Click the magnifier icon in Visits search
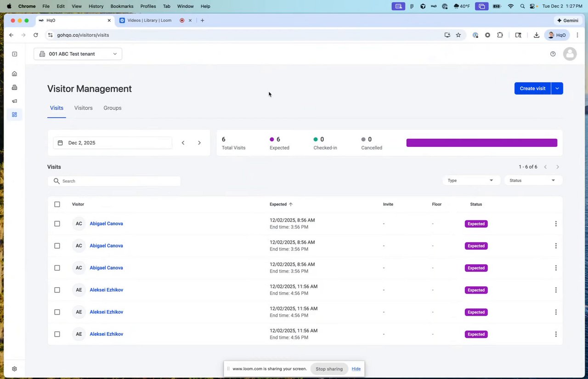 tap(57, 181)
